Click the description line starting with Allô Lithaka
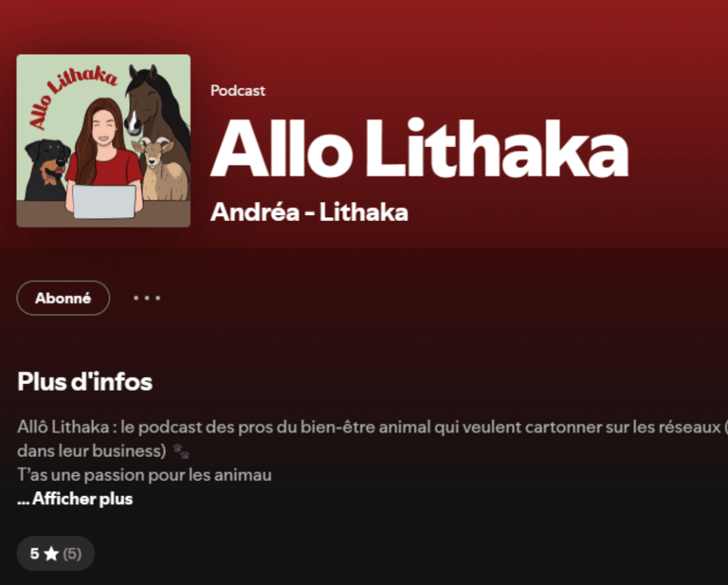Screen dimensions: 728x585 click(x=373, y=428)
